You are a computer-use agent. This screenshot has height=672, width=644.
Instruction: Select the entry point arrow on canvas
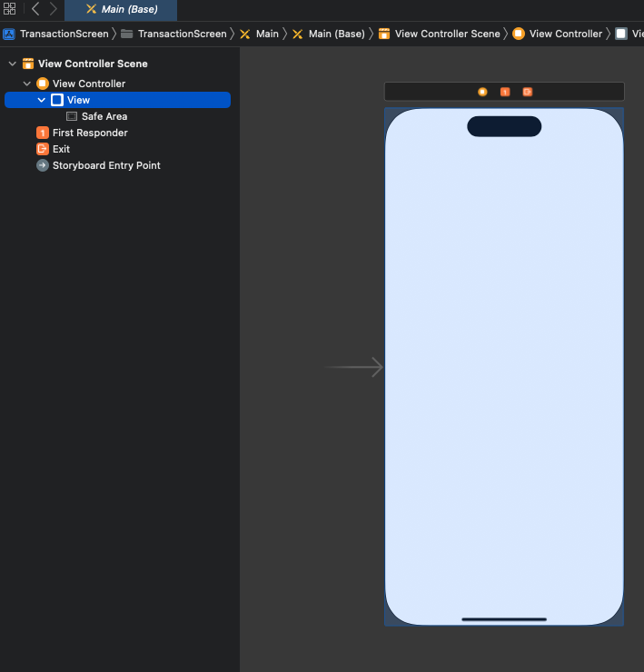(x=353, y=367)
